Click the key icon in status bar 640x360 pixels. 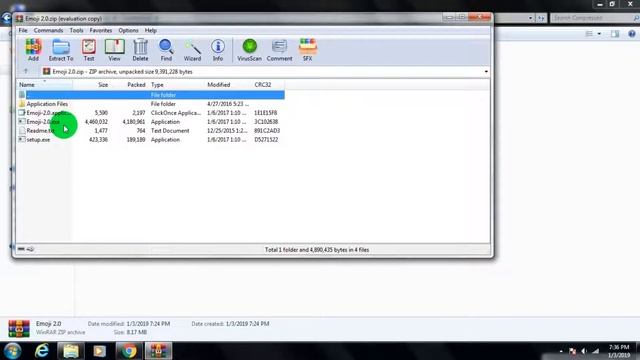pos(31,249)
